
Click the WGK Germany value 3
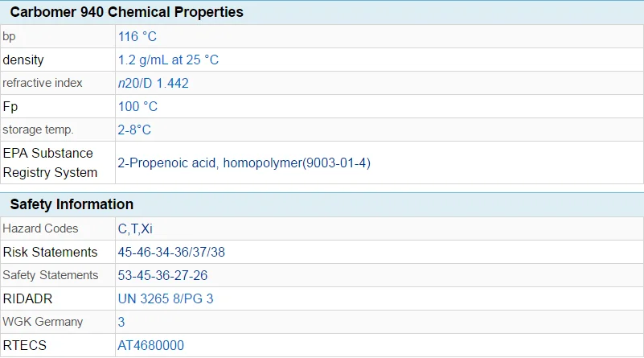pyautogui.click(x=121, y=322)
